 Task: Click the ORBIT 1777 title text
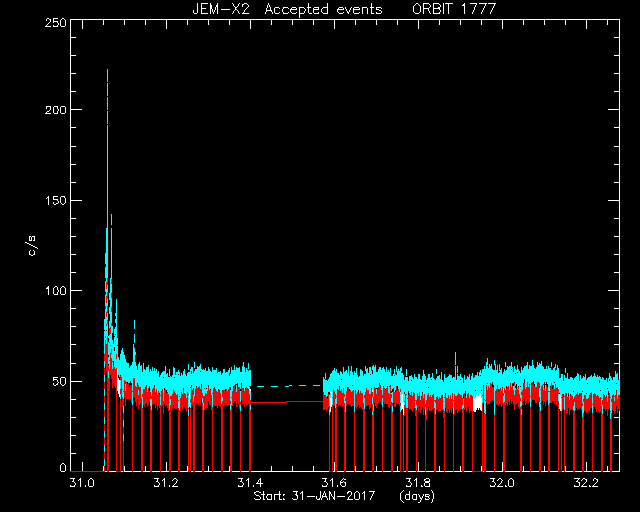click(454, 9)
